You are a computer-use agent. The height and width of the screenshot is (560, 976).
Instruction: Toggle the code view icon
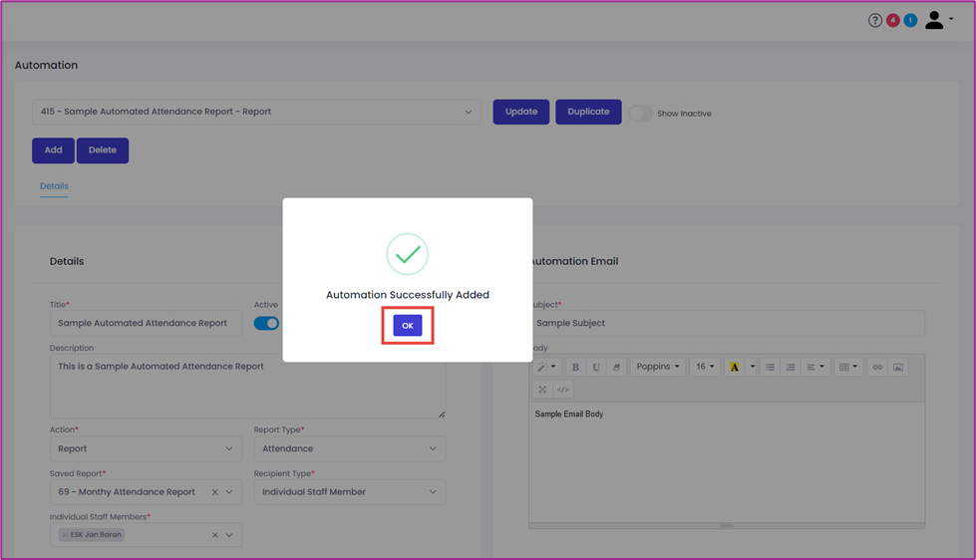pos(563,390)
